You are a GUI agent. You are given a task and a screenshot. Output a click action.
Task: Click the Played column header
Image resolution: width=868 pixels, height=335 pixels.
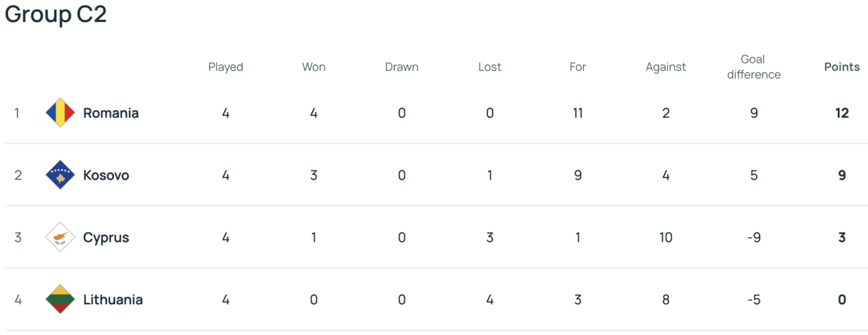tap(225, 67)
